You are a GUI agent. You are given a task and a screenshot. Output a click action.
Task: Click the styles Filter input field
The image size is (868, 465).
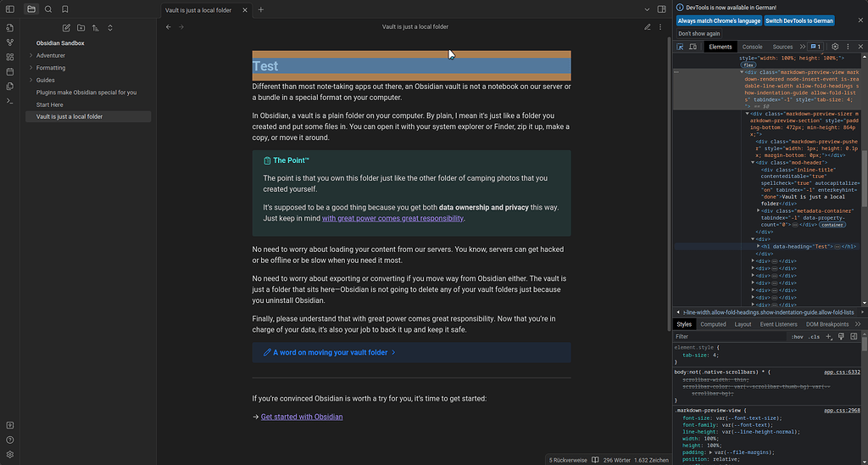pos(730,336)
